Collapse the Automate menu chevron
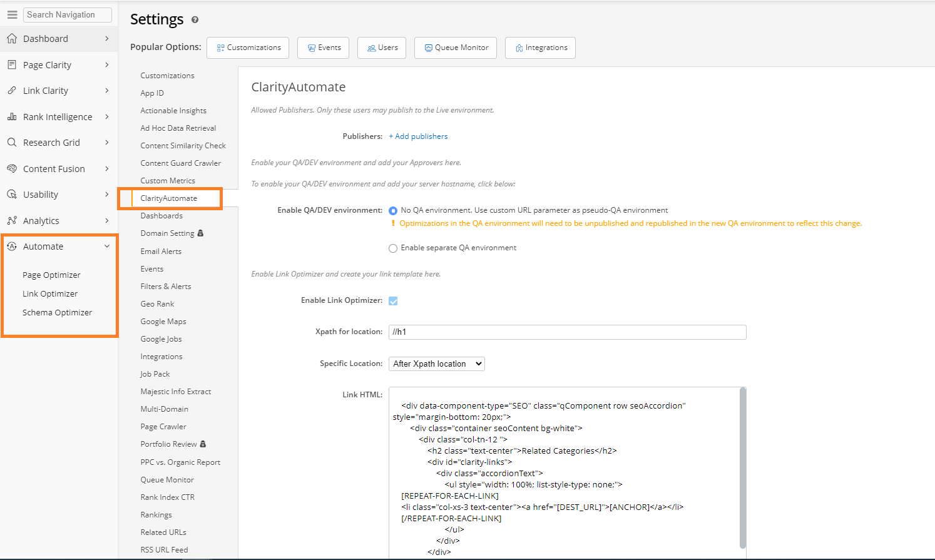This screenshot has height=560, width=935. tap(107, 247)
